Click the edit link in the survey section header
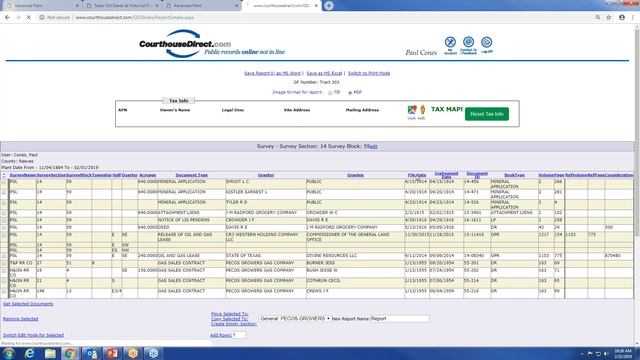This screenshot has height=360, width=640. click(373, 146)
